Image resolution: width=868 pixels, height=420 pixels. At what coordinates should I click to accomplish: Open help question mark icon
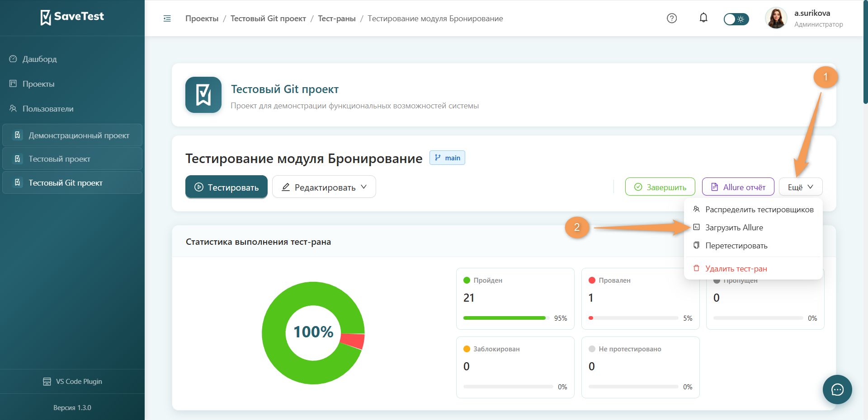672,19
